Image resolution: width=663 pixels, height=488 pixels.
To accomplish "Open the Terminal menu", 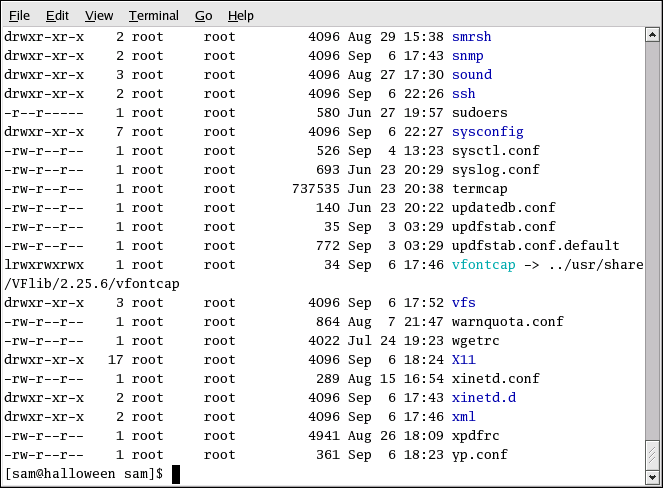I will (x=154, y=15).
